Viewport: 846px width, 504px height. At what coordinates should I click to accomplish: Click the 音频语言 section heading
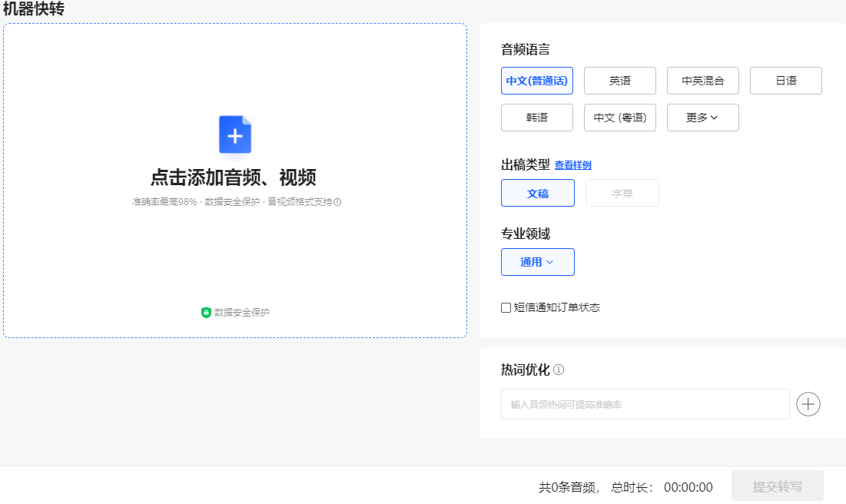[x=526, y=50]
